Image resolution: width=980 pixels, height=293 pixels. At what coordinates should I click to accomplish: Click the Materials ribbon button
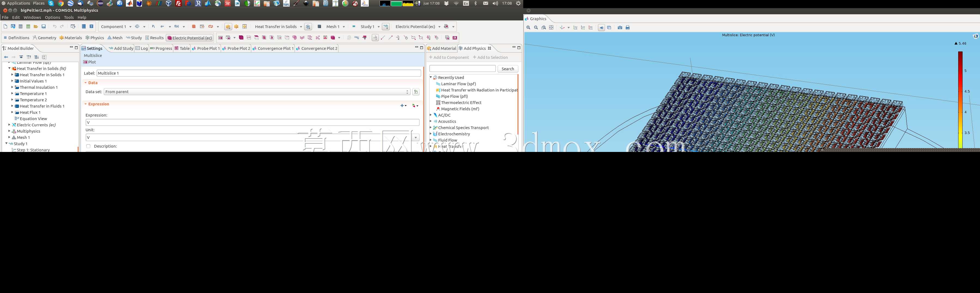(x=71, y=38)
